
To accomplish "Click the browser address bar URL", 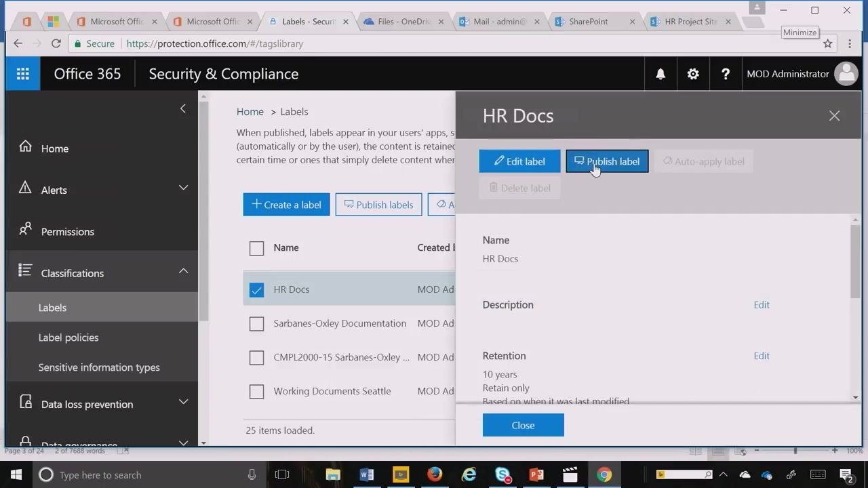I will pos(215,43).
